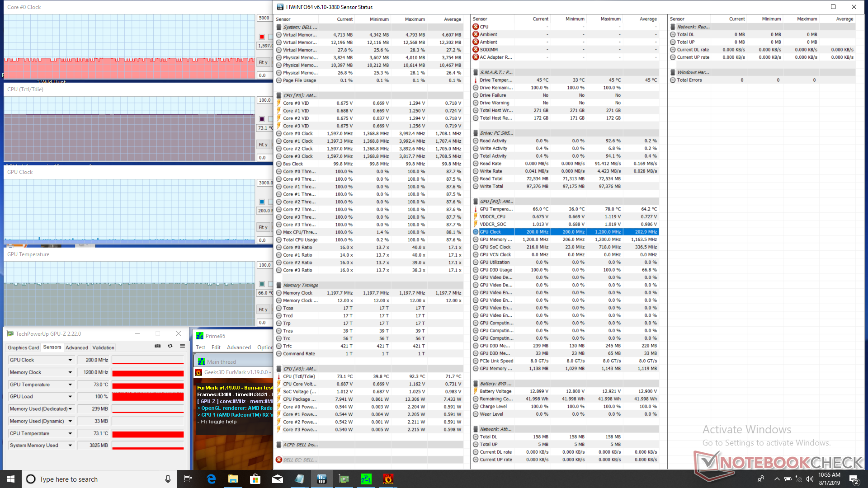The width and height of the screenshot is (868, 488).
Task: Click the HWiNFO taskbar icon
Action: click(322, 479)
